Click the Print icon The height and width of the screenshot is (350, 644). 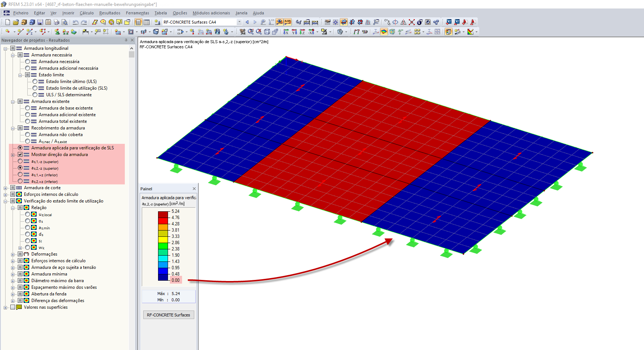point(56,22)
